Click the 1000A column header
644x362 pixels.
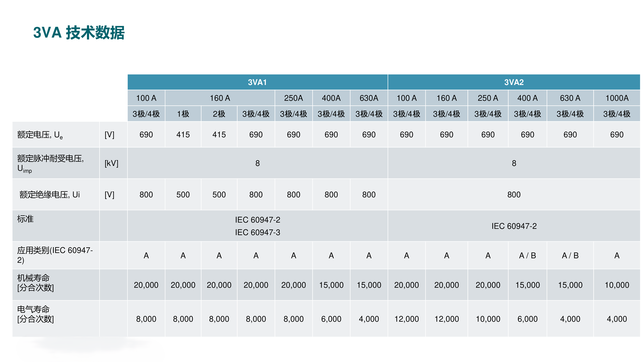pos(617,98)
